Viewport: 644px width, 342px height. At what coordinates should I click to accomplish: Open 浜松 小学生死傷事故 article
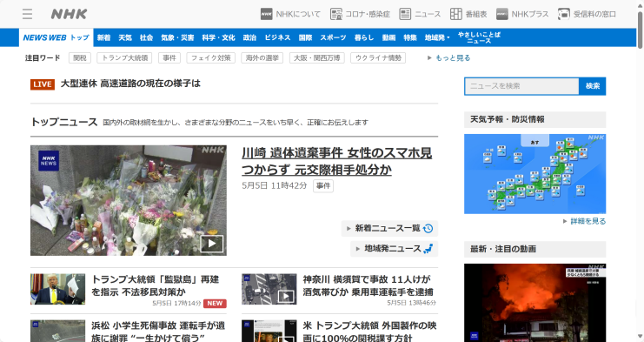[158, 332]
